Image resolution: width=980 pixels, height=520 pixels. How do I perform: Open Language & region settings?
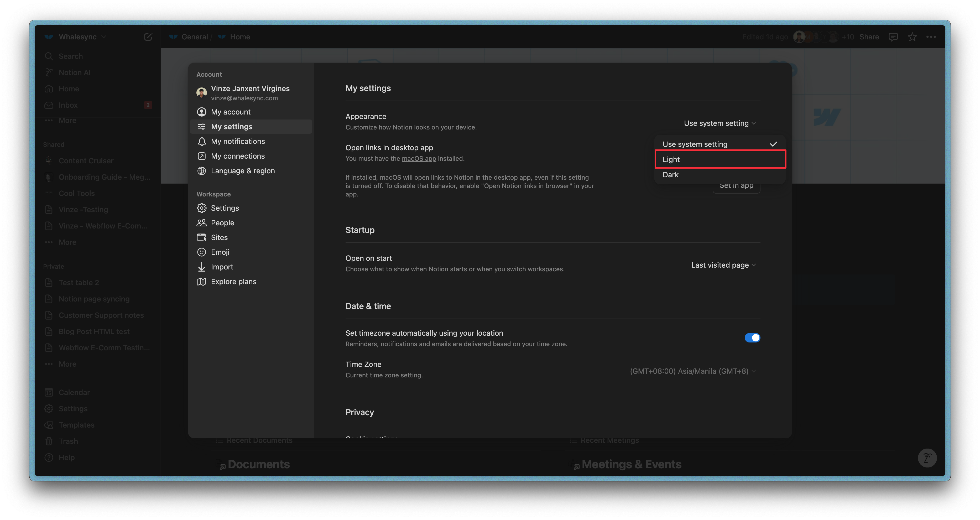tap(243, 171)
